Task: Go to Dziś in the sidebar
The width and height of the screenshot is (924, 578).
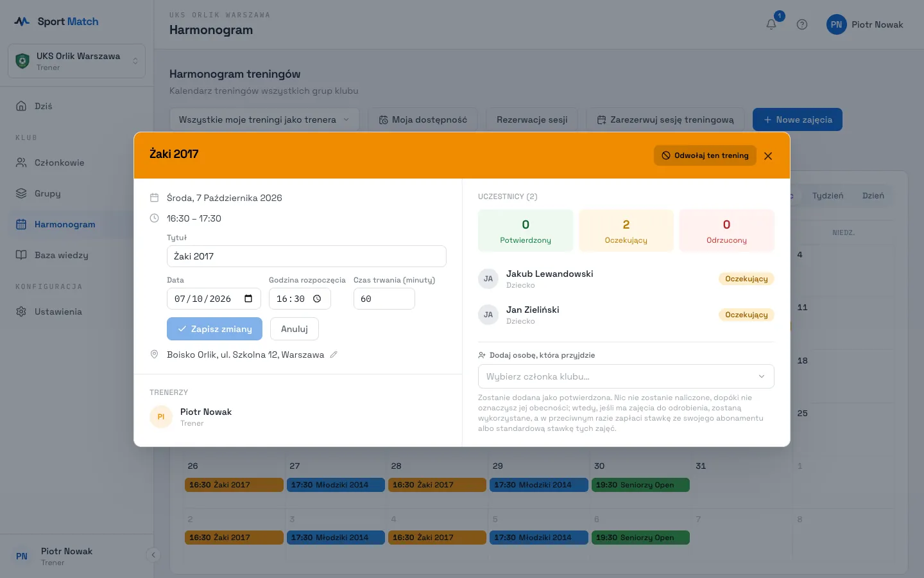Action: pyautogui.click(x=77, y=106)
